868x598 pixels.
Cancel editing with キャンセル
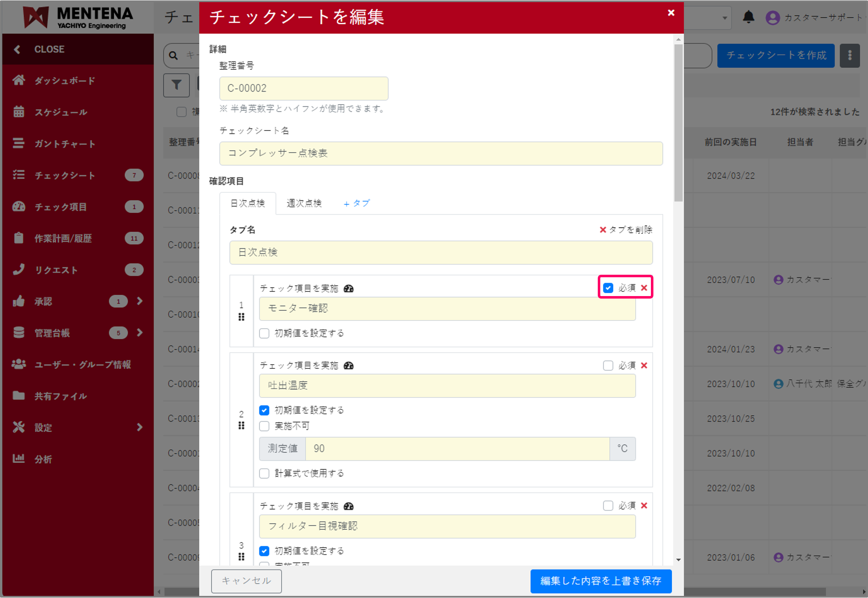pos(246,581)
